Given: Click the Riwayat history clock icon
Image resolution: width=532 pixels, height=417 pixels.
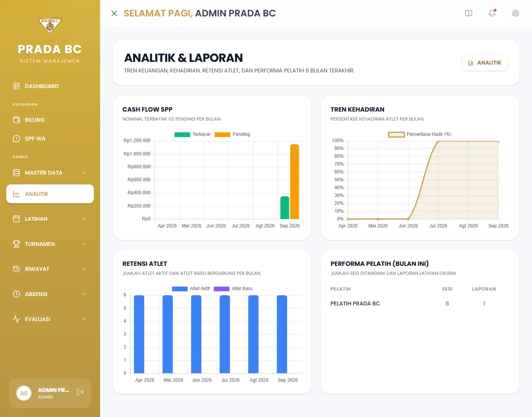Looking at the screenshot, I should (16, 269).
